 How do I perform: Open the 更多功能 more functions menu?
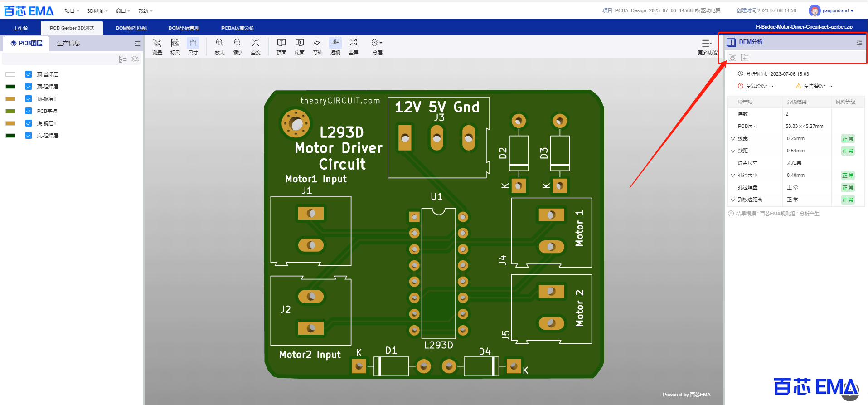coord(707,47)
